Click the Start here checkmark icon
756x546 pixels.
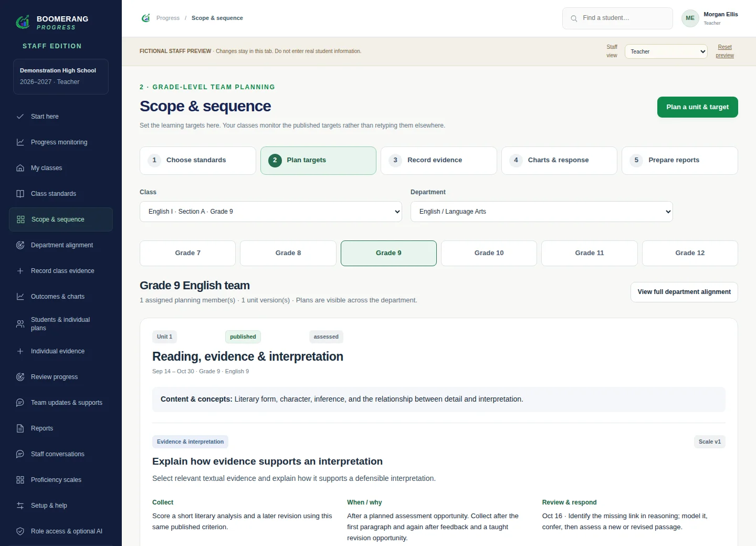[x=20, y=117]
